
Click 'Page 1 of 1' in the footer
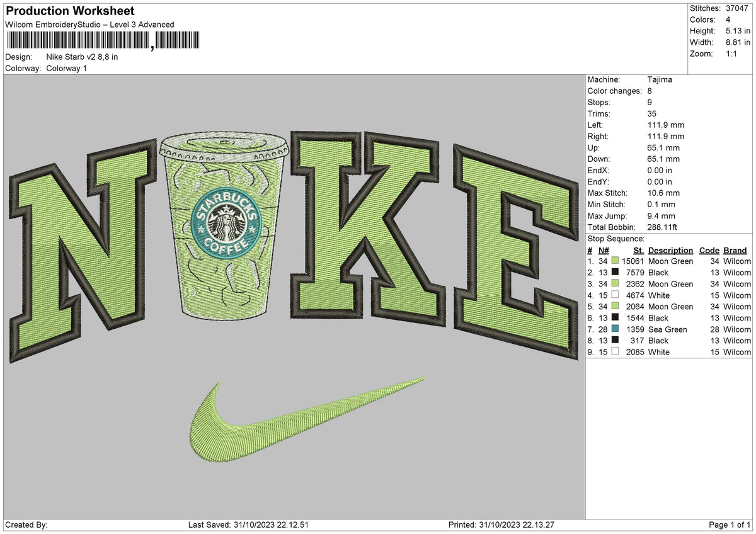coord(730,525)
